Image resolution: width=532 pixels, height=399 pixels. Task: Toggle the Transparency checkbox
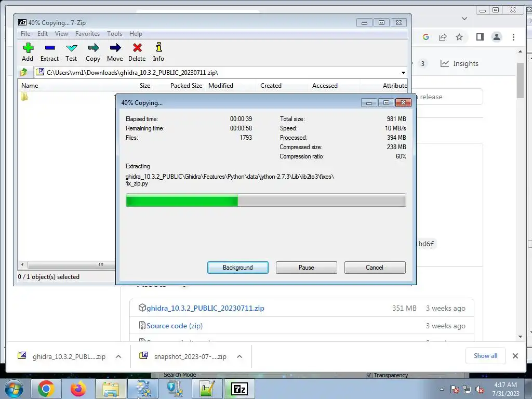coord(369,375)
